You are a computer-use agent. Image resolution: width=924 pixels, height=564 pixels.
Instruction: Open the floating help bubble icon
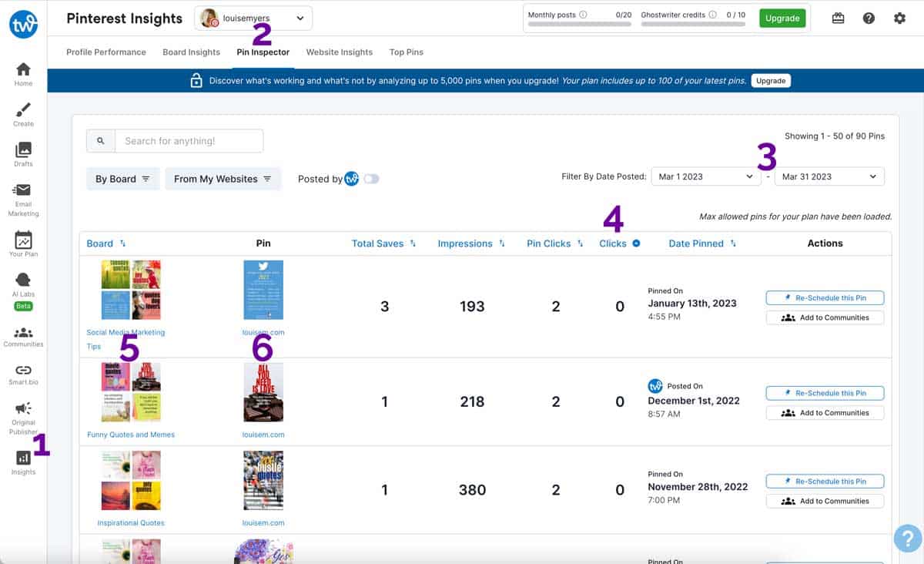click(x=908, y=538)
